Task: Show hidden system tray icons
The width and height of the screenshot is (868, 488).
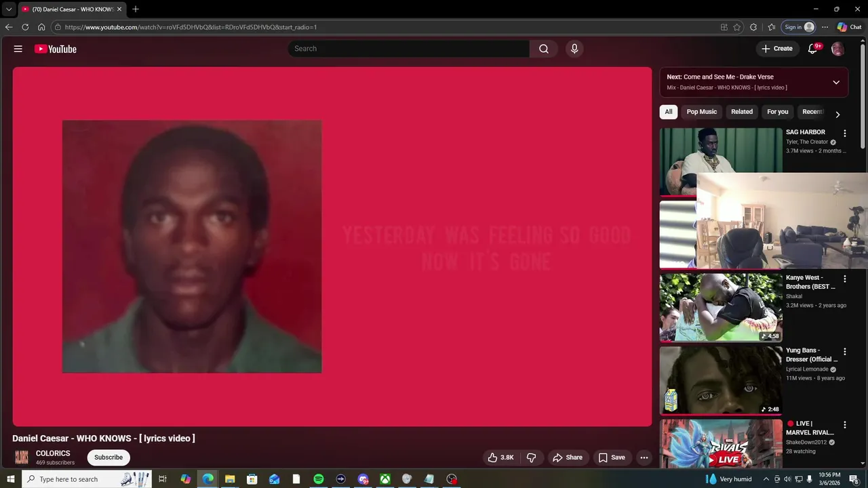Action: [766, 479]
